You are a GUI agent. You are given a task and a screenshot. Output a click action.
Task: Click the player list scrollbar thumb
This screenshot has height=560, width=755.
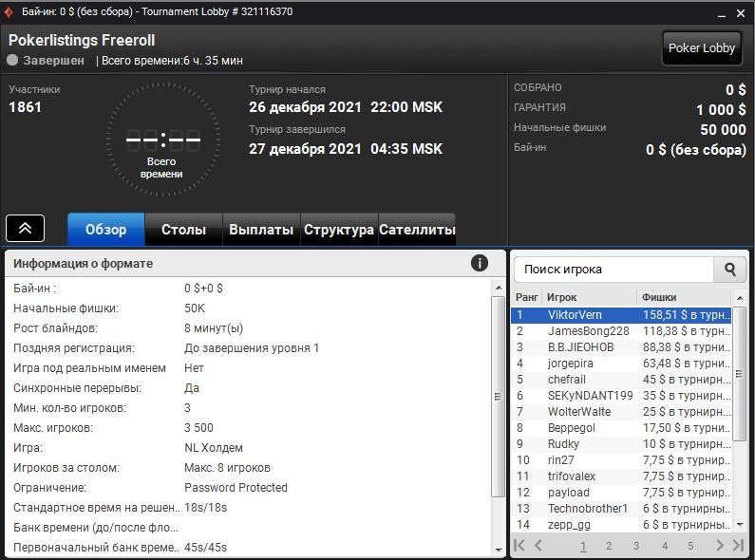pos(740,374)
